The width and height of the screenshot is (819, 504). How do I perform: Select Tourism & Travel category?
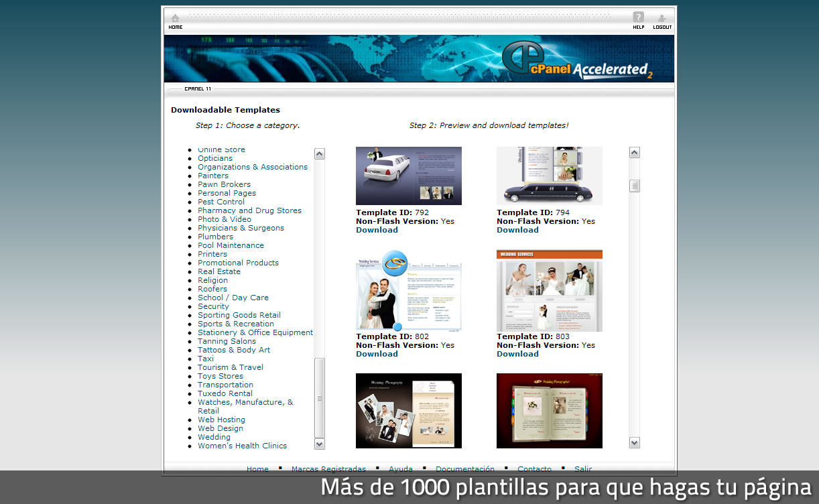(230, 367)
